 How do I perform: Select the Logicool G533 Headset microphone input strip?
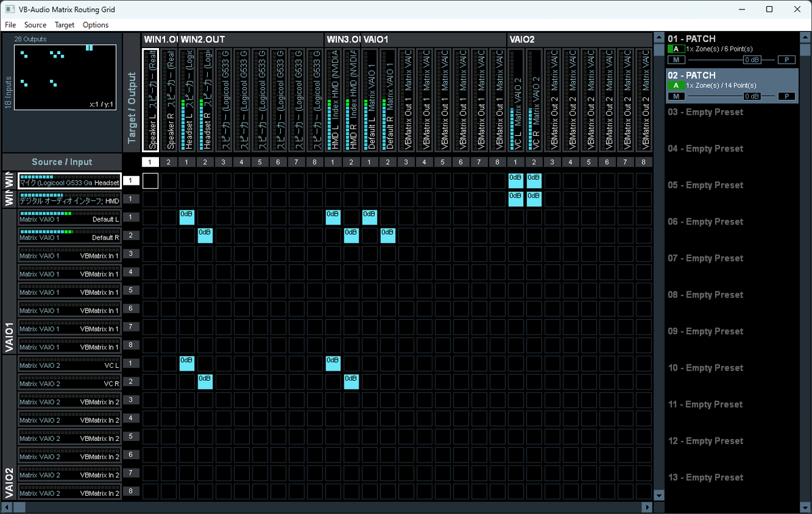(70, 181)
